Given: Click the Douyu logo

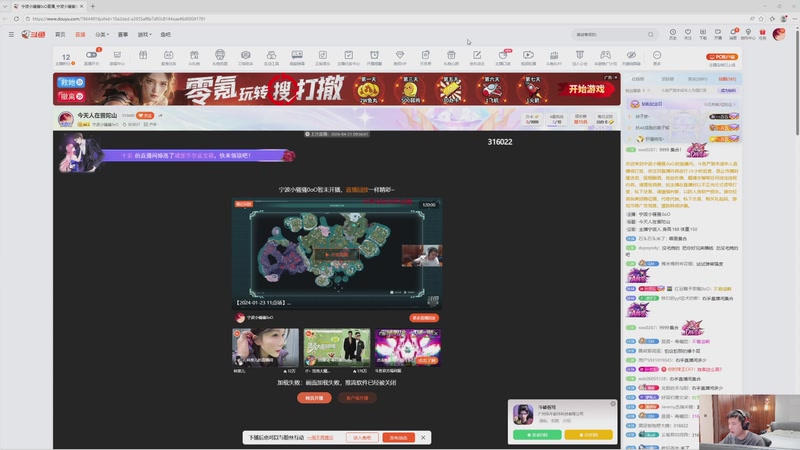Looking at the screenshot, I should [33, 34].
